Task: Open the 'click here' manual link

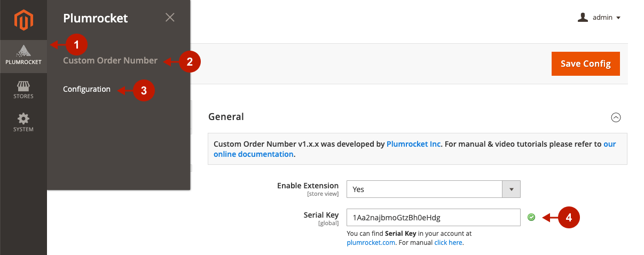Action: 448,243
